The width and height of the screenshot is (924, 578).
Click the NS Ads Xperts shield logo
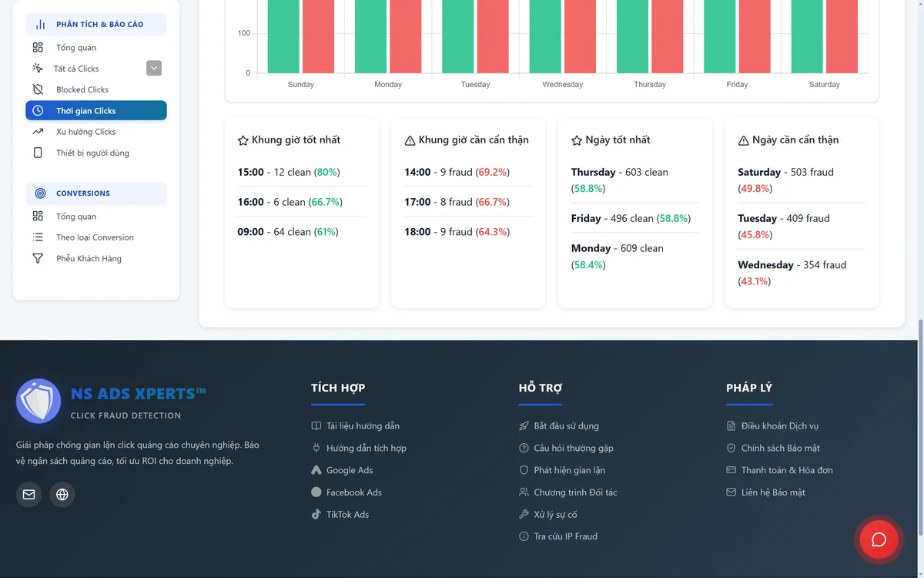[x=38, y=401]
